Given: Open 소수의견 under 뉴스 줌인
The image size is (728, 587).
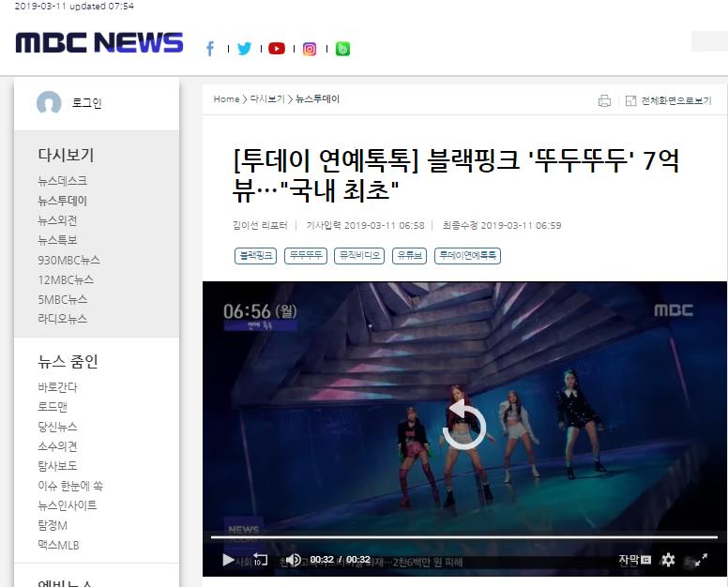Looking at the screenshot, I should pyautogui.click(x=57, y=446).
